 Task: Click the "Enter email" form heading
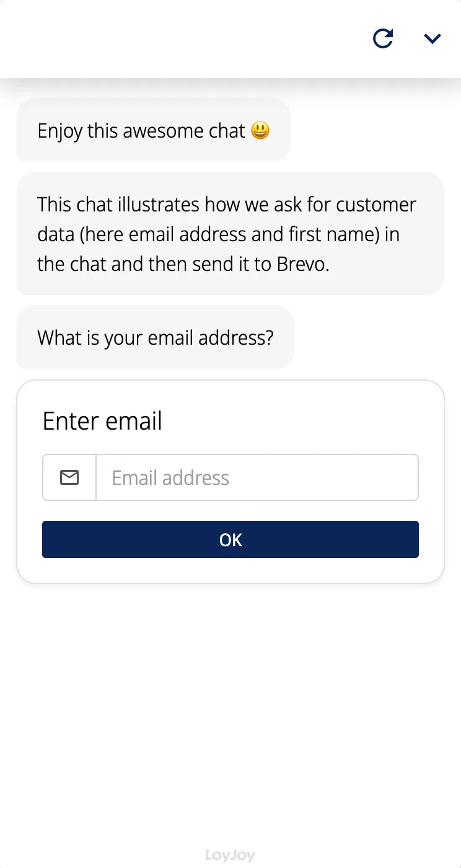click(x=102, y=422)
